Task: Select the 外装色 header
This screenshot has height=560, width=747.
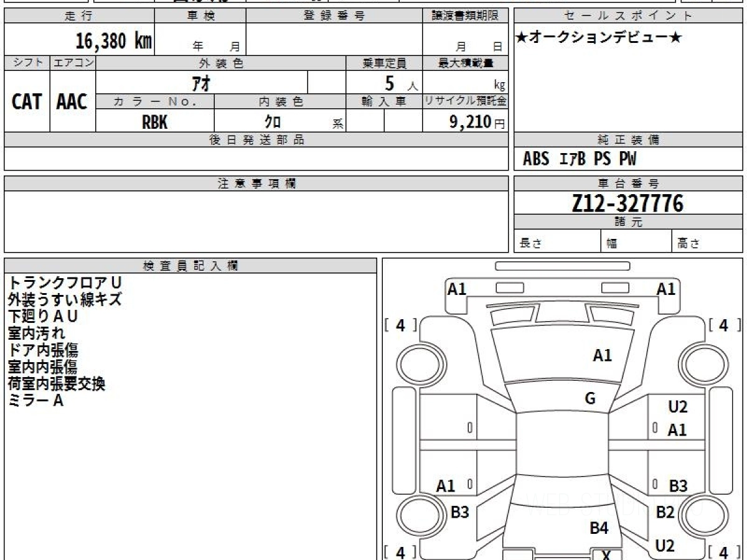Action: click(x=221, y=63)
